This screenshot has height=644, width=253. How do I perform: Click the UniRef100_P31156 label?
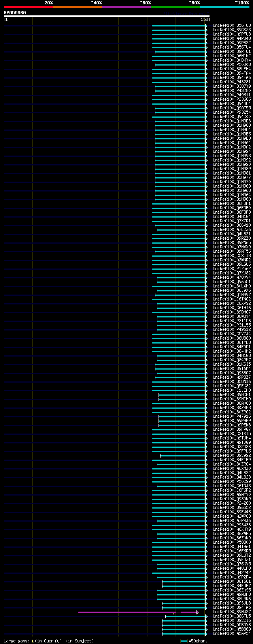pyautogui.click(x=232, y=321)
